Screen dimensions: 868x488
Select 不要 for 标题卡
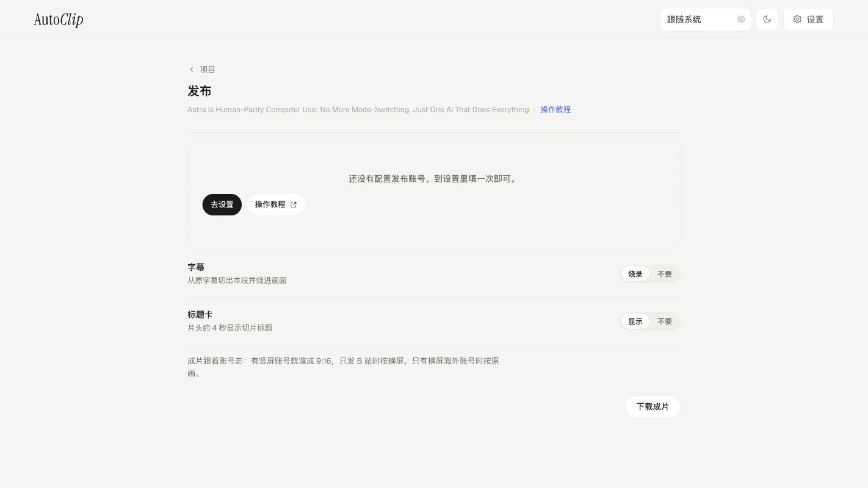[665, 321]
